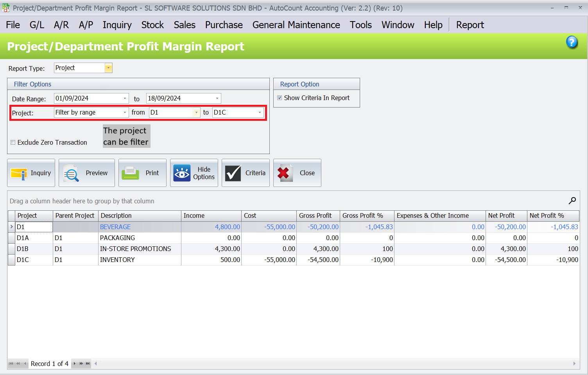Click the red X Close icon
This screenshot has width=588, height=375.
[x=284, y=173]
